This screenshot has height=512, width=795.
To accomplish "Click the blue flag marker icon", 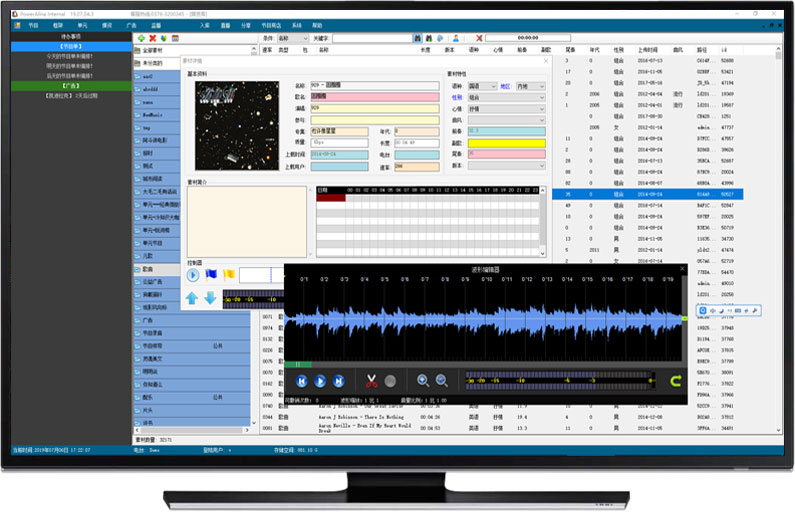I will [x=211, y=275].
